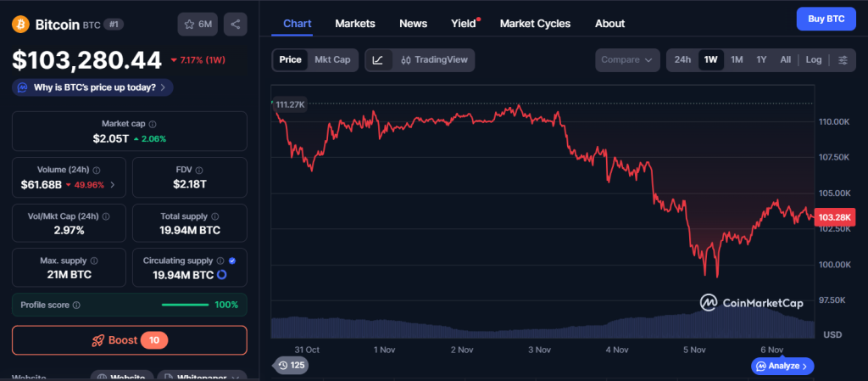
Task: Toggle chart to Mkt Cap view
Action: [x=332, y=60]
